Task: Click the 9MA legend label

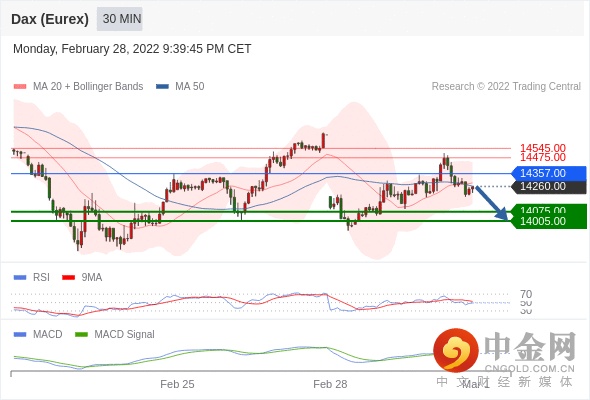Action: [x=91, y=278]
